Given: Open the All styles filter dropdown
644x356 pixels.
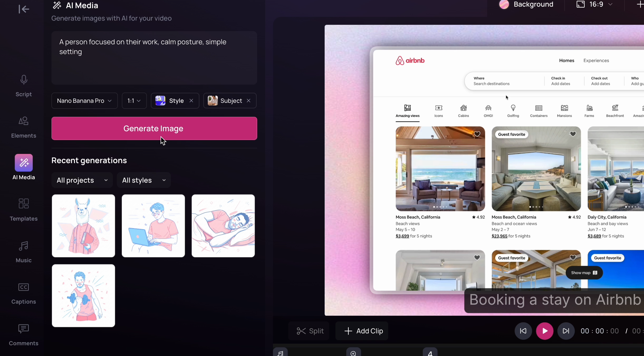Looking at the screenshot, I should click(x=144, y=180).
